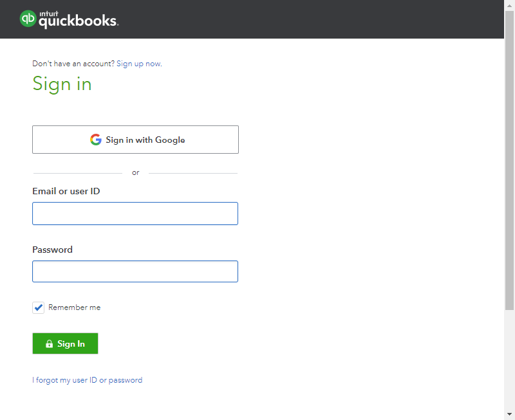Click the scrollbar down arrow
Screen dimensions: 515x420
(x=509, y=415)
